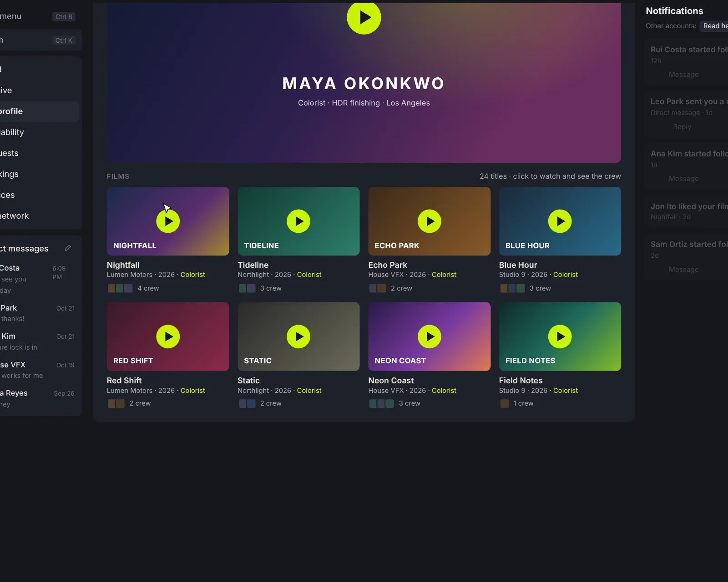Image resolution: width=728 pixels, height=582 pixels.
Task: Click the '2 crew' label under Static
Action: (x=271, y=403)
